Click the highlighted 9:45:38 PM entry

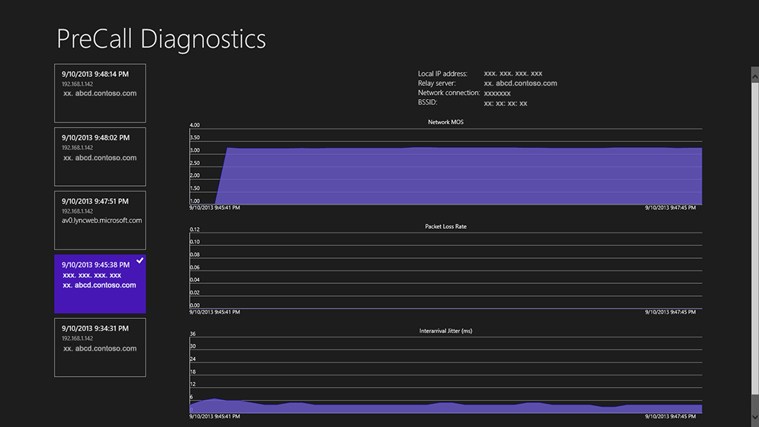tap(100, 282)
